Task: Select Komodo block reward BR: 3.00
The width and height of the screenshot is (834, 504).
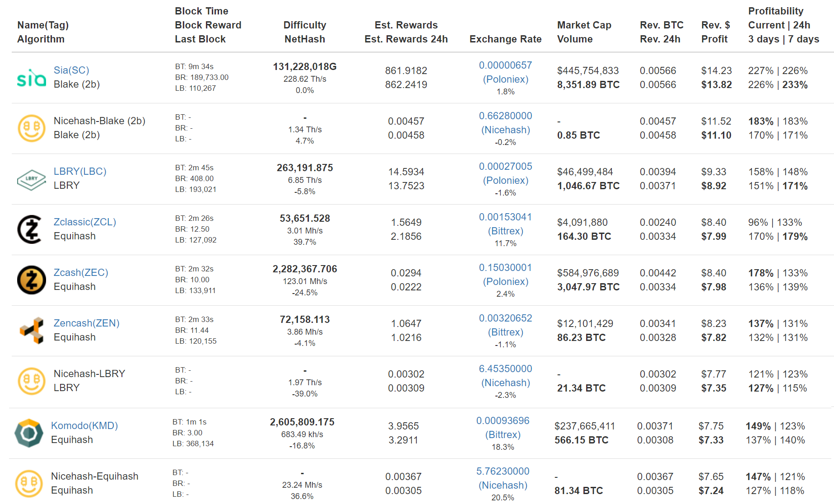Action: tap(187, 433)
